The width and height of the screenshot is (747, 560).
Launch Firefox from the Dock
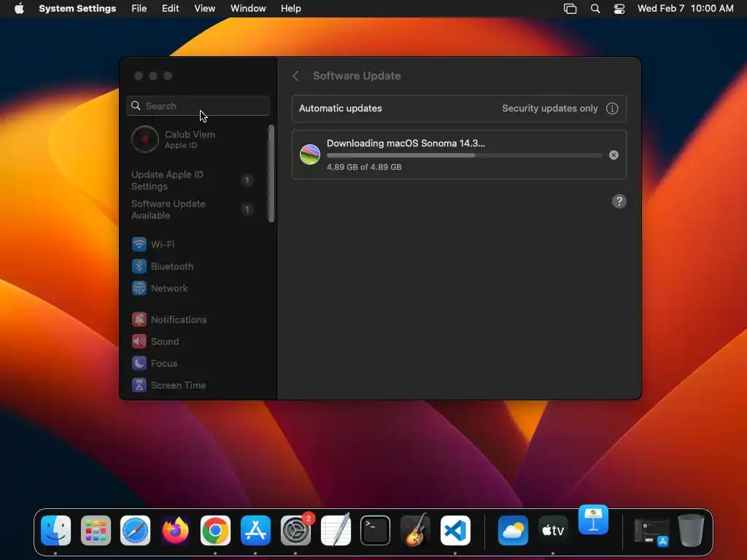point(175,530)
